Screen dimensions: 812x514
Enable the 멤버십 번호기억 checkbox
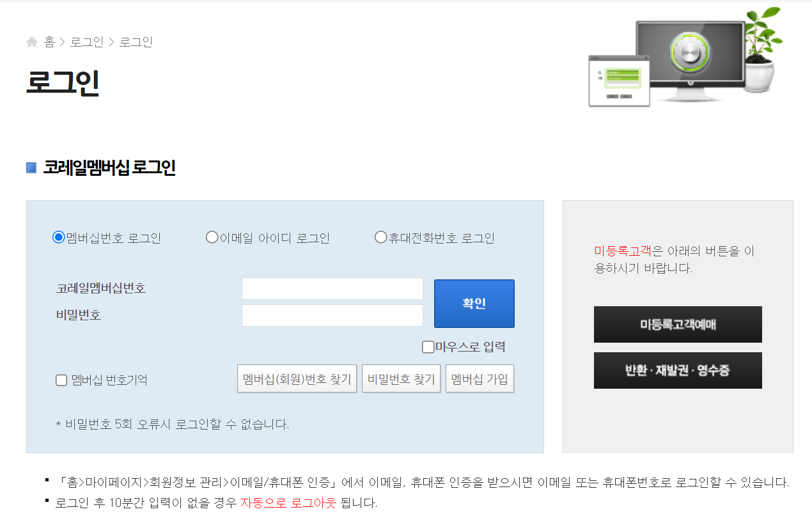[x=61, y=380]
